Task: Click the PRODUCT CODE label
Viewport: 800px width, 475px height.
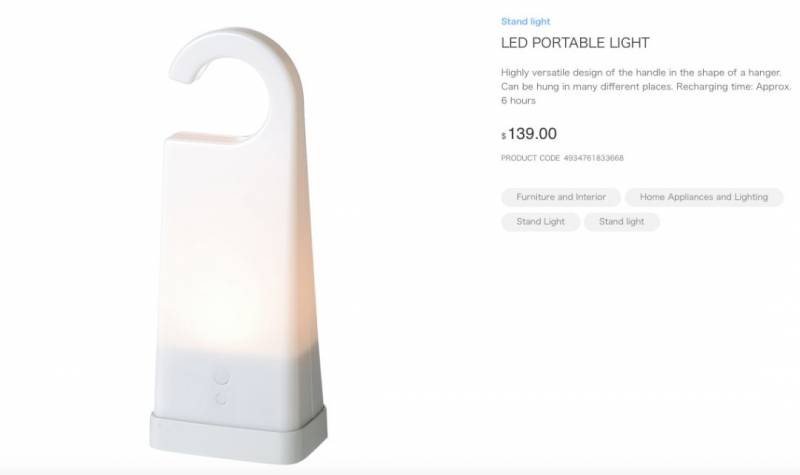Action: (x=530, y=158)
